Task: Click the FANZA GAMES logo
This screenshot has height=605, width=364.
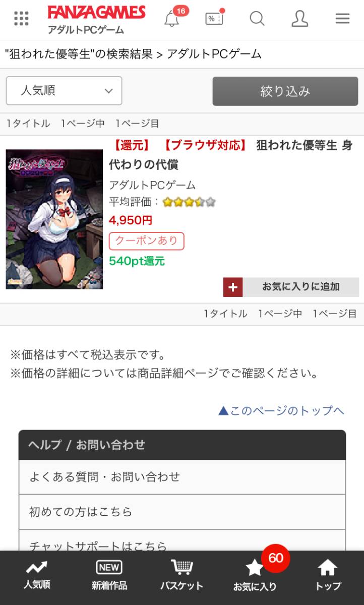Action: click(x=96, y=13)
